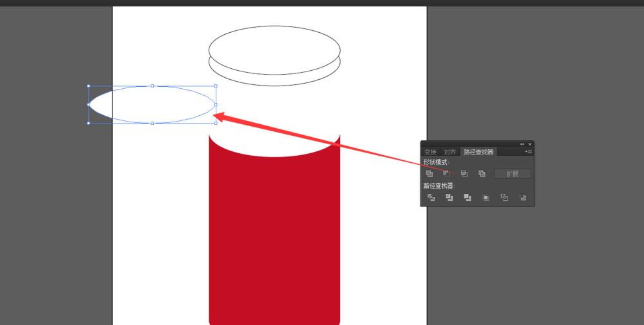The width and height of the screenshot is (644, 325).
Task: Apply Minus Back pathfinder
Action: [x=522, y=198]
